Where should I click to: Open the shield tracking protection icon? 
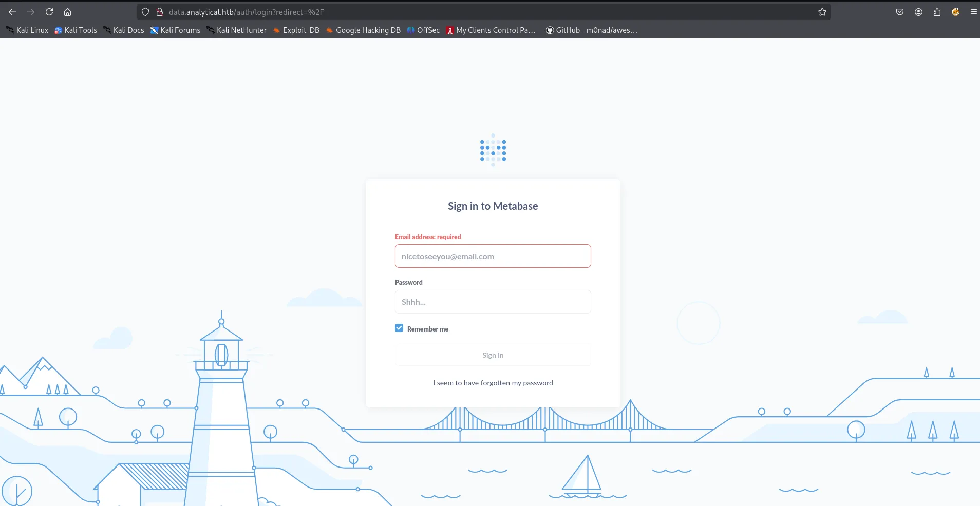point(145,12)
